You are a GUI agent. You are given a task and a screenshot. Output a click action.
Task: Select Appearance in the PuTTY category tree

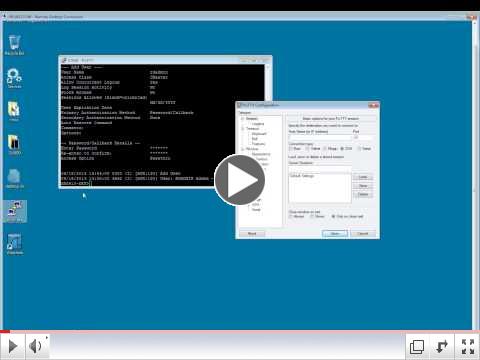tap(261, 154)
